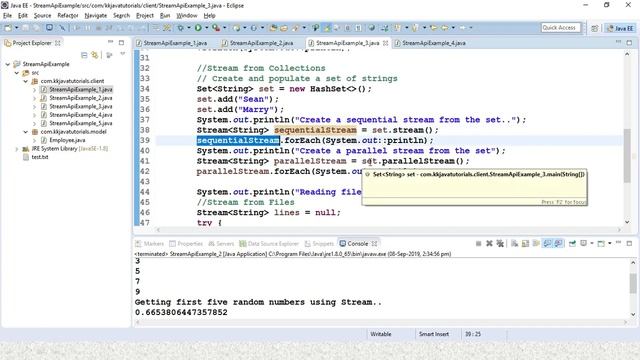640x360 pixels.
Task: Collapse the StreamApiExample project node
Action: pos(8,64)
